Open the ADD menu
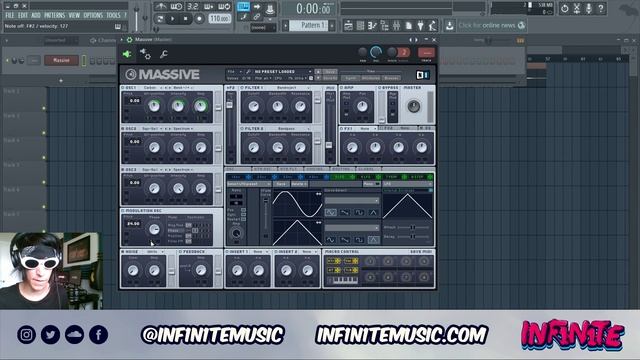640x360 pixels. point(36,16)
